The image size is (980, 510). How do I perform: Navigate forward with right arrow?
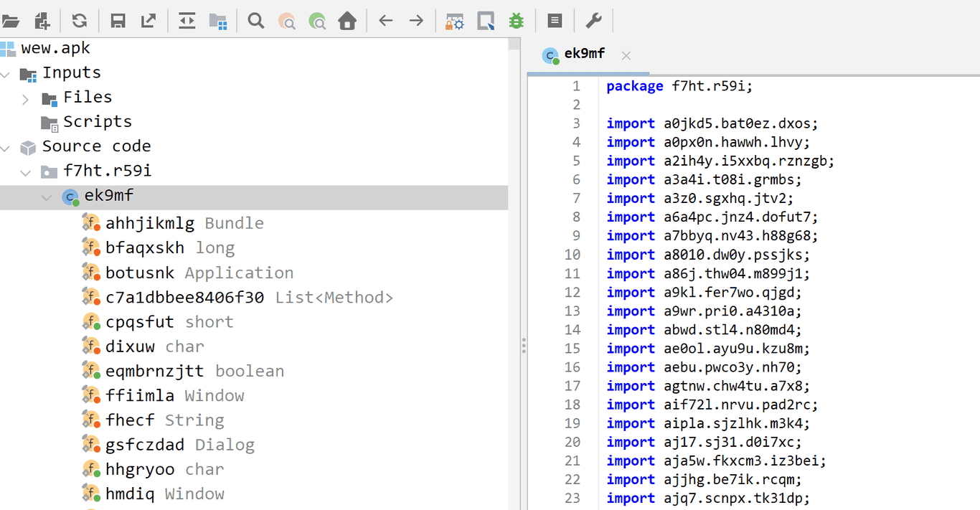coord(416,21)
